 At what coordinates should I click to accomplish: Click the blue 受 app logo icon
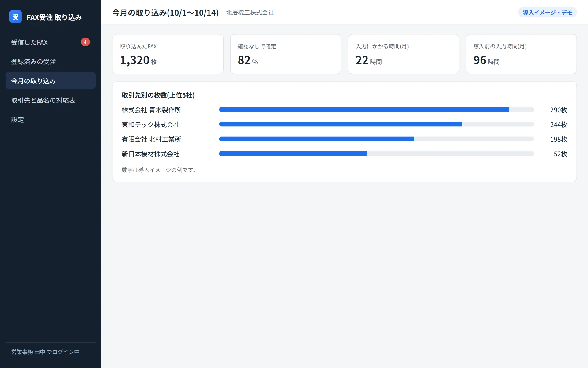[16, 17]
